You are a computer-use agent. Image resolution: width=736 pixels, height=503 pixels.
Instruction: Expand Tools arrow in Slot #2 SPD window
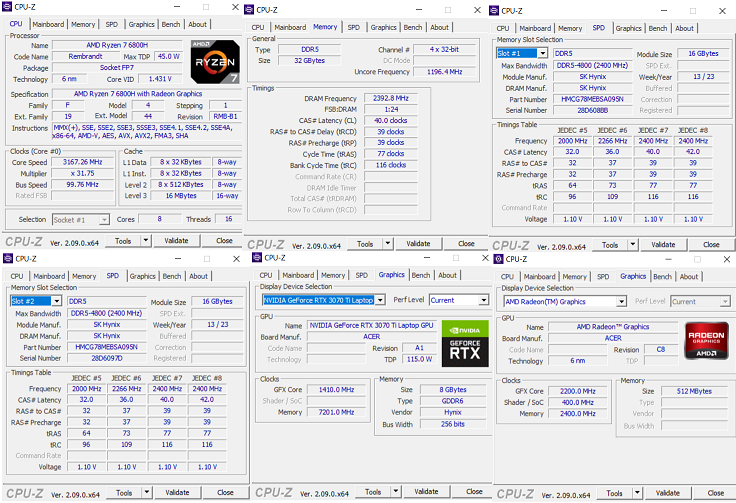point(146,492)
